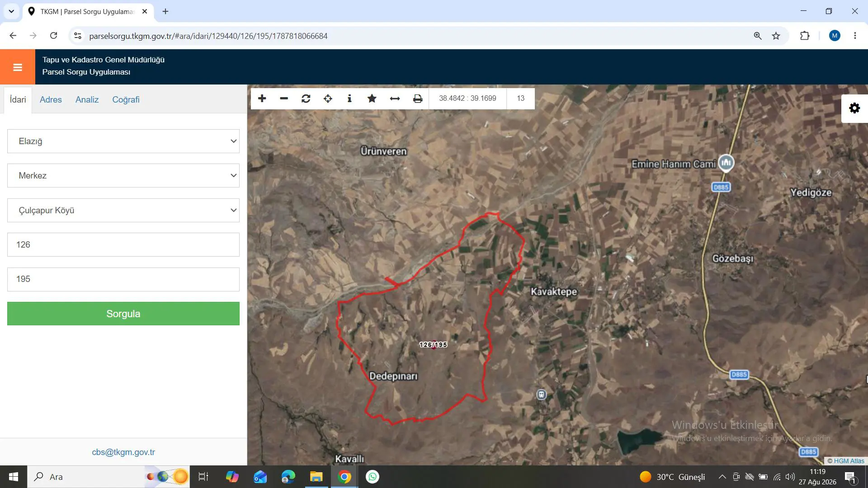Click the Chrome profile avatar M
Viewport: 868px width, 488px height.
click(x=835, y=36)
